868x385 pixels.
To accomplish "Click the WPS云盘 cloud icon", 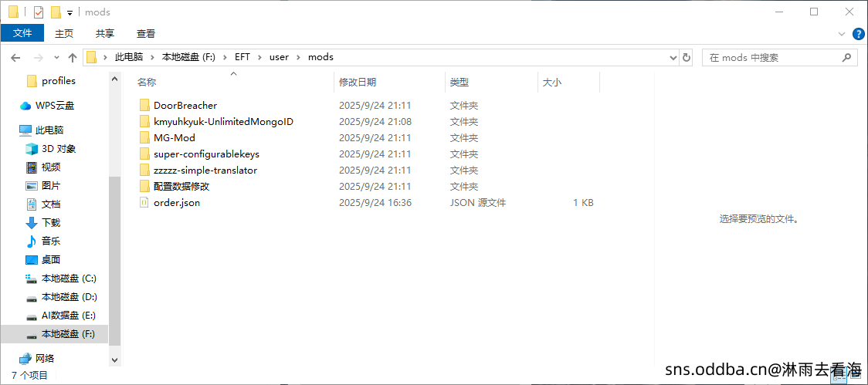I will [25, 106].
